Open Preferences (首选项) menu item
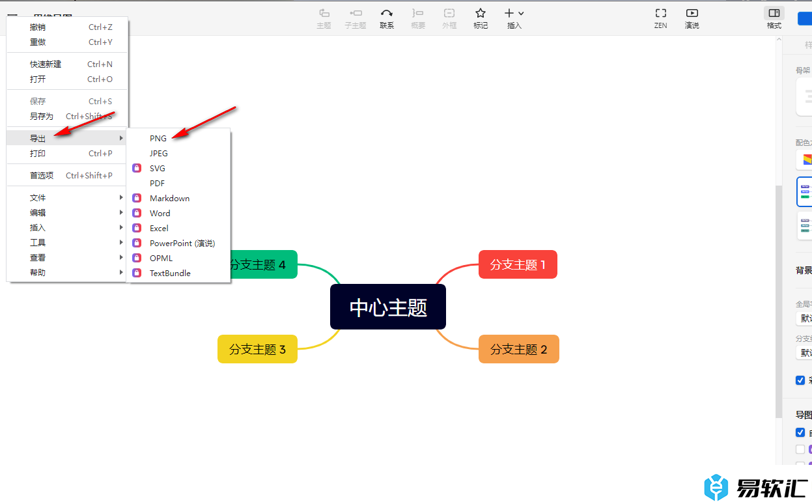 (67, 175)
